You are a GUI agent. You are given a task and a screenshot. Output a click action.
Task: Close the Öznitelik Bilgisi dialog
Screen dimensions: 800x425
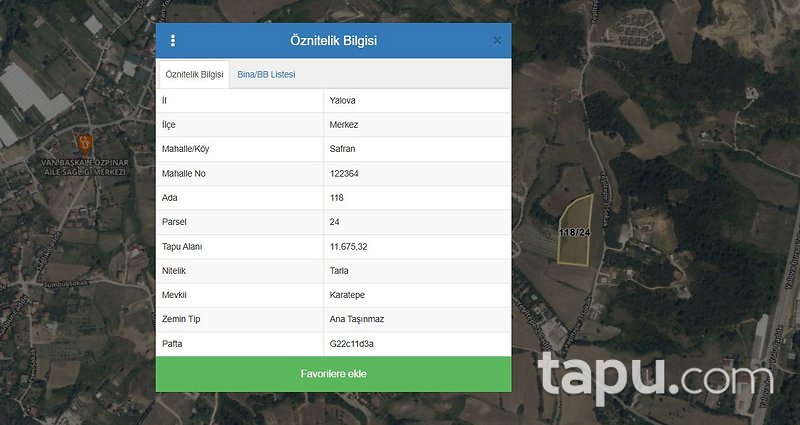click(x=497, y=41)
